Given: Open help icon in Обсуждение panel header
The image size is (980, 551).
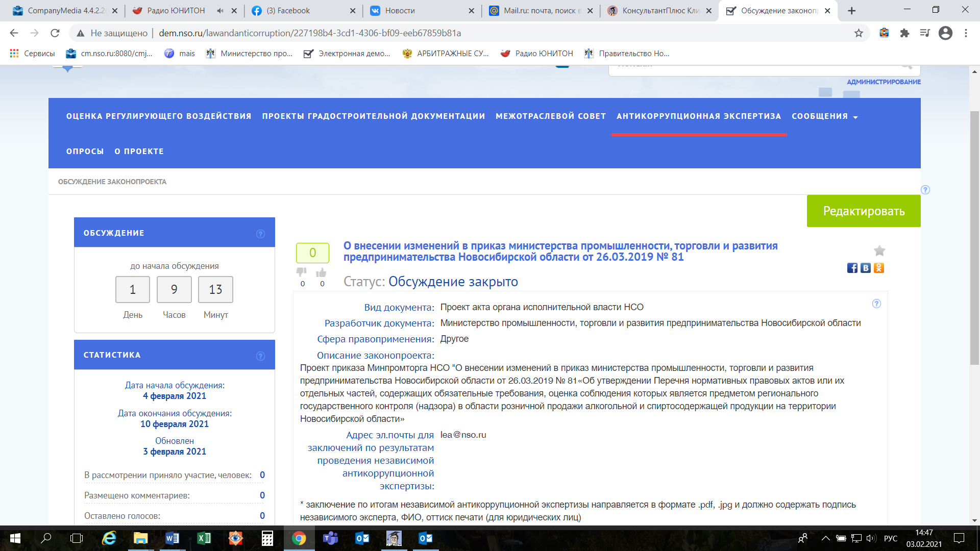Looking at the screenshot, I should point(260,234).
